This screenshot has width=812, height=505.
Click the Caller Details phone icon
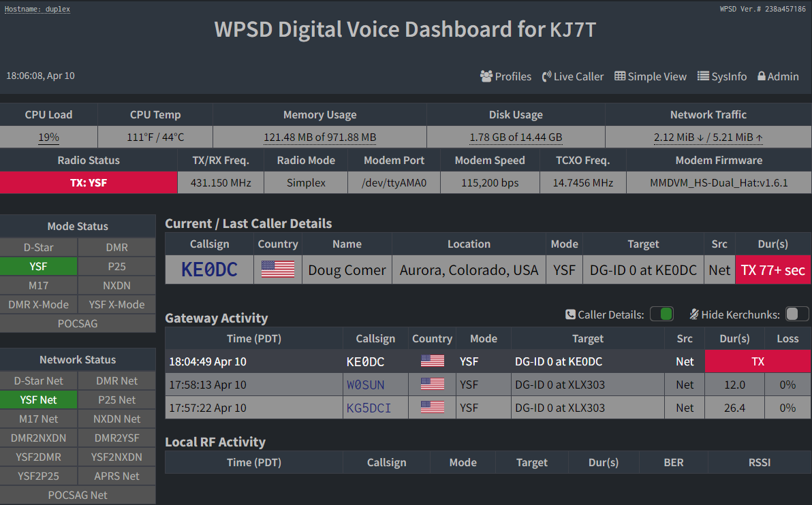pos(571,314)
